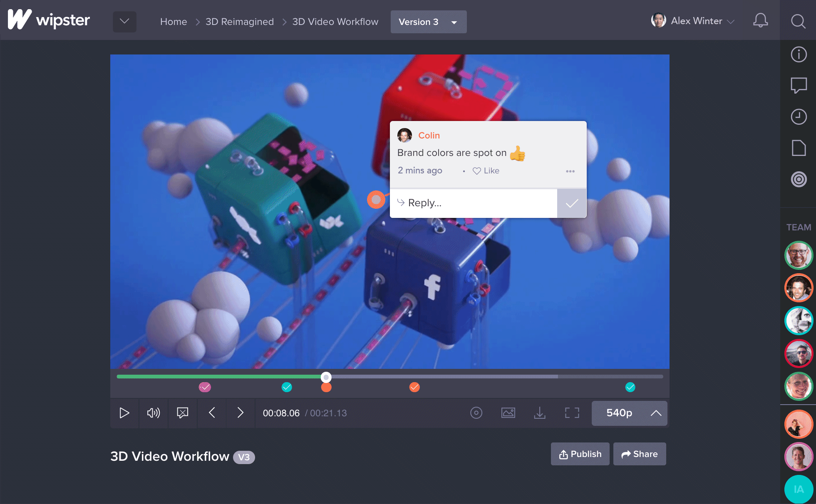The height and width of the screenshot is (504, 816).
Task: Click the Publish button
Action: coord(580,454)
